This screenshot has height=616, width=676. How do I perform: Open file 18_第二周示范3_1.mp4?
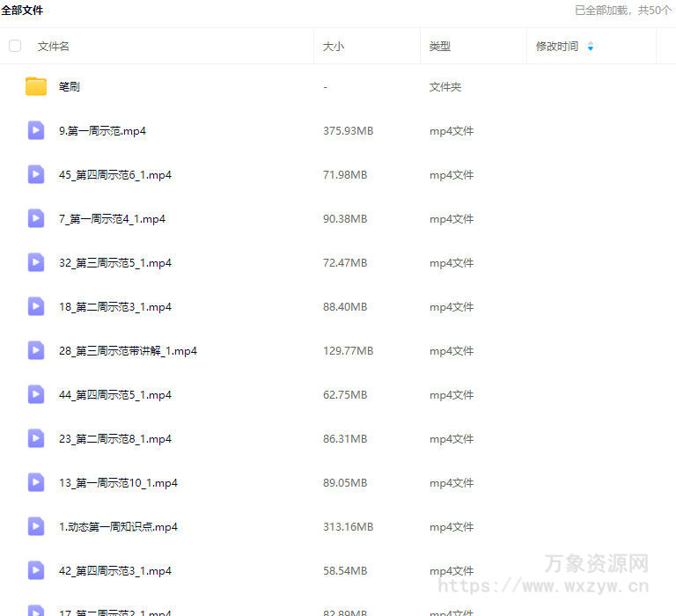pos(115,307)
